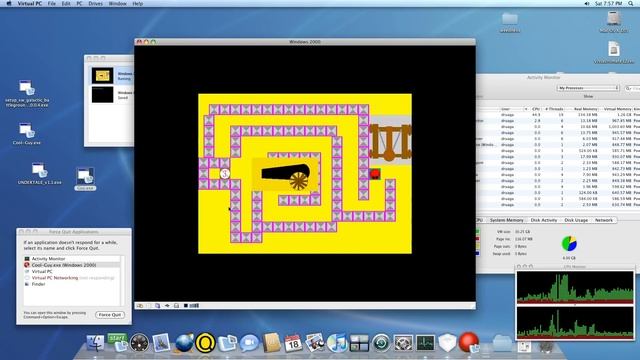The width and height of the screenshot is (640, 360).
Task: Open the Drives menu
Action: pos(96,3)
